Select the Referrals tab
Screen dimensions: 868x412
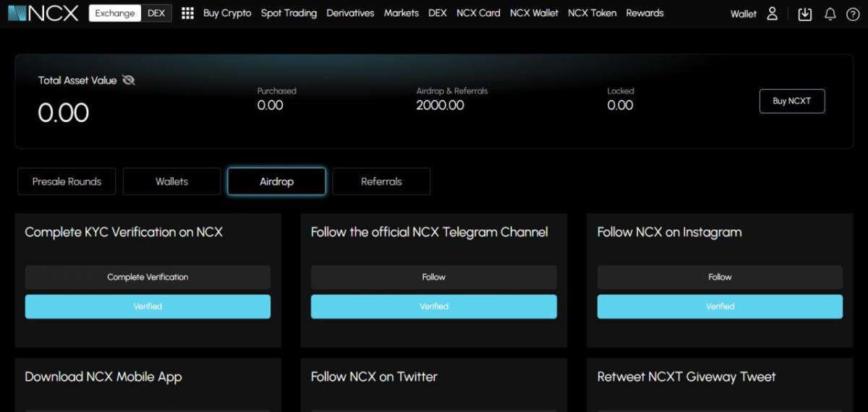(381, 181)
